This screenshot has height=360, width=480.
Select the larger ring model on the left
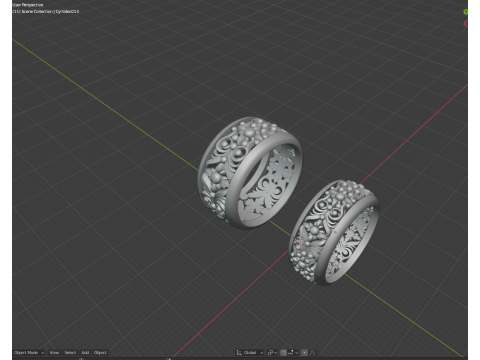pyautogui.click(x=249, y=173)
